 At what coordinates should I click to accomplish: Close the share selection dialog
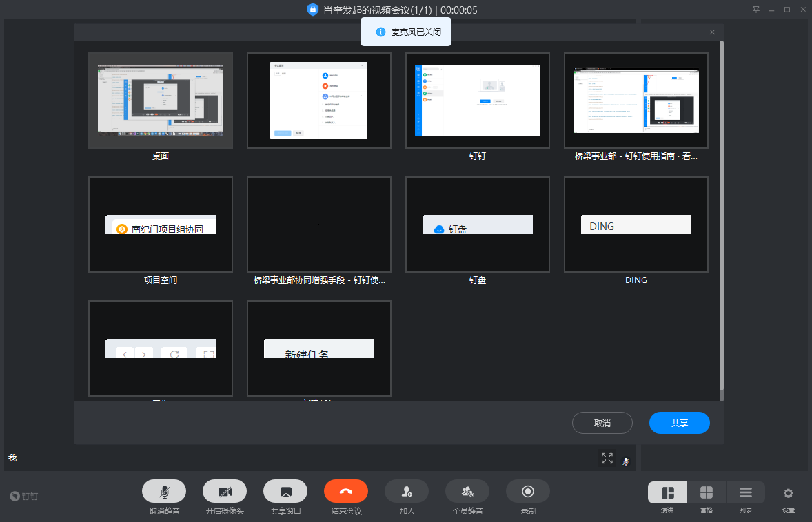[x=712, y=32]
